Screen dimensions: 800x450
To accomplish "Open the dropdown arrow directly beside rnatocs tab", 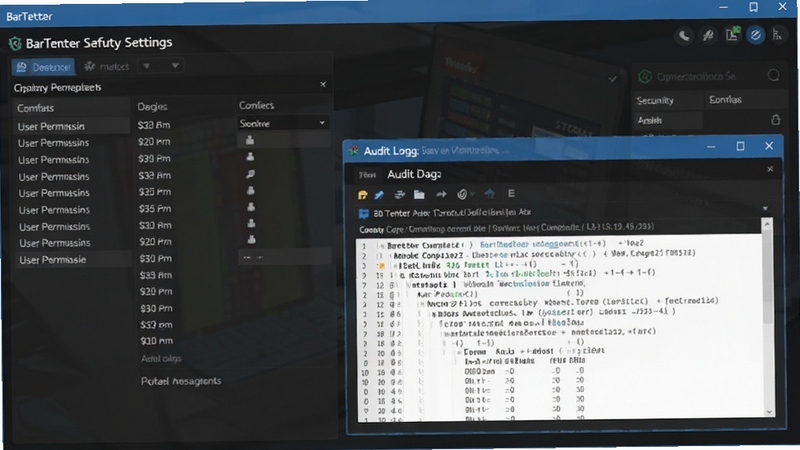I will click(x=146, y=66).
